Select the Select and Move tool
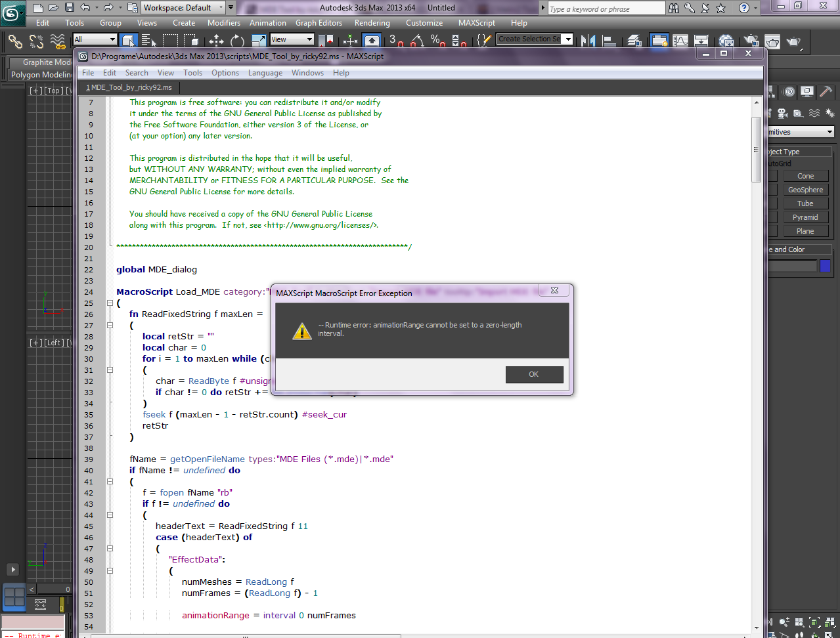This screenshot has height=638, width=840. click(217, 40)
